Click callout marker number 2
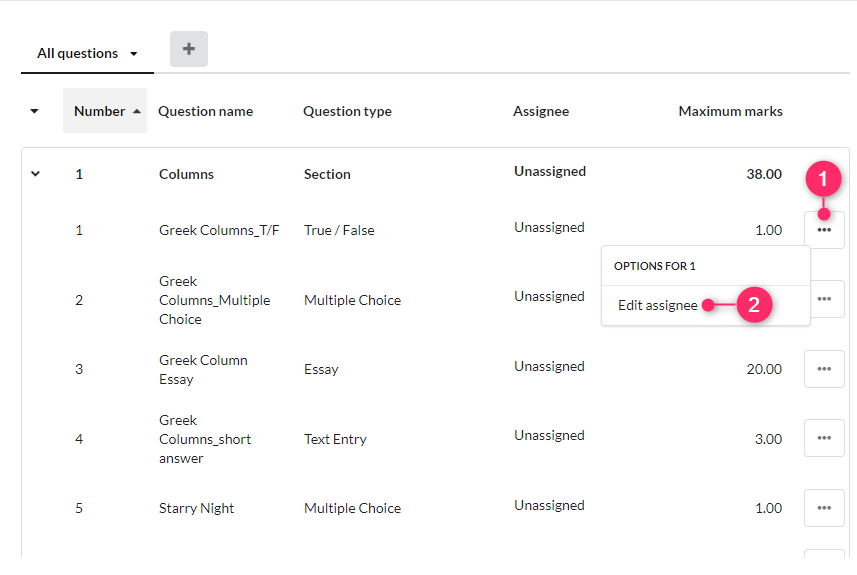 [x=755, y=305]
